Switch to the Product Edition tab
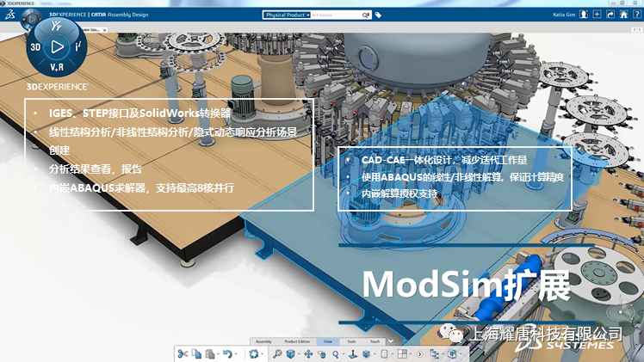This screenshot has height=362, width=644. pyautogui.click(x=297, y=341)
